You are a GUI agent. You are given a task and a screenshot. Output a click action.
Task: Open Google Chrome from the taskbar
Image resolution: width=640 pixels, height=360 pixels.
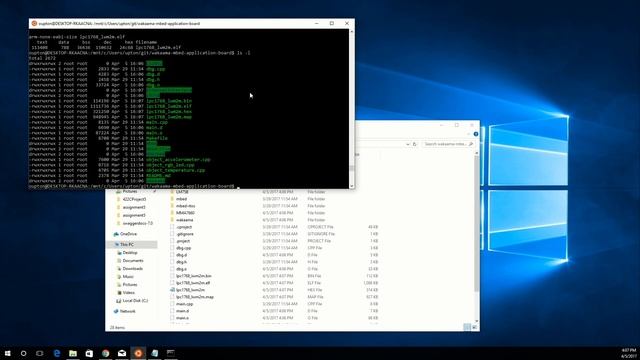coord(106,353)
